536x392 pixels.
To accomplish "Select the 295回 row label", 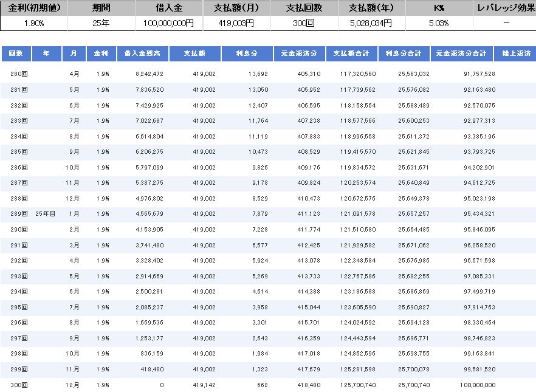I will pyautogui.click(x=19, y=307).
